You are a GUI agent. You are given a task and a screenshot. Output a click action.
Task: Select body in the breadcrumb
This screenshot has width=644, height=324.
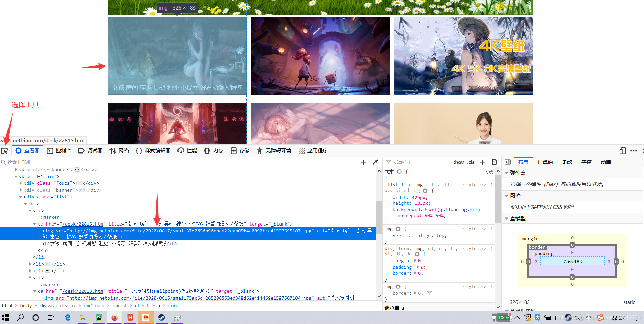pyautogui.click(x=26, y=306)
